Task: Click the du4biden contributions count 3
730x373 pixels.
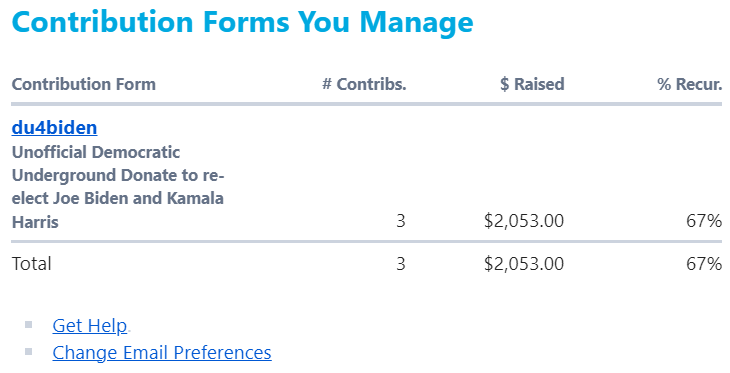Action: (x=401, y=221)
